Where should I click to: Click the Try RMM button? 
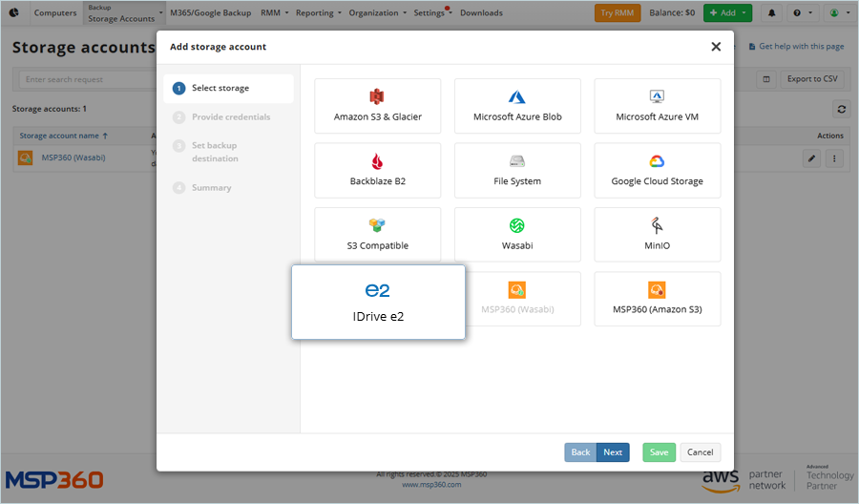pyautogui.click(x=618, y=13)
